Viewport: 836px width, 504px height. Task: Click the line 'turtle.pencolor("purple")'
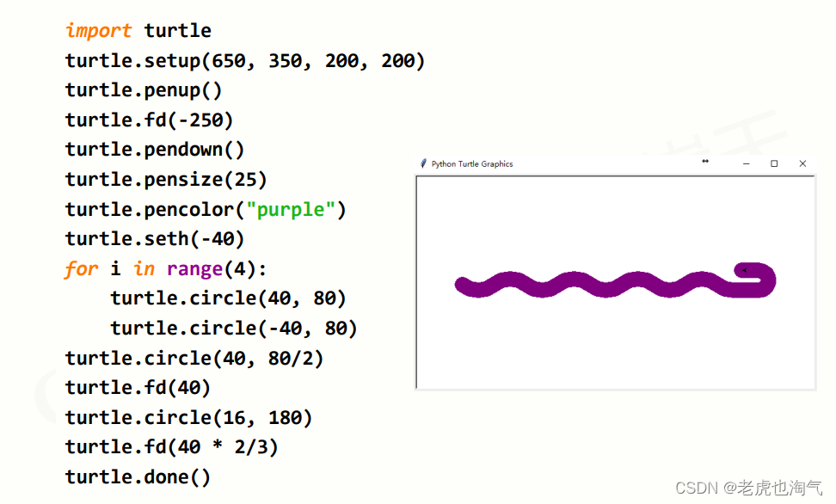[206, 209]
